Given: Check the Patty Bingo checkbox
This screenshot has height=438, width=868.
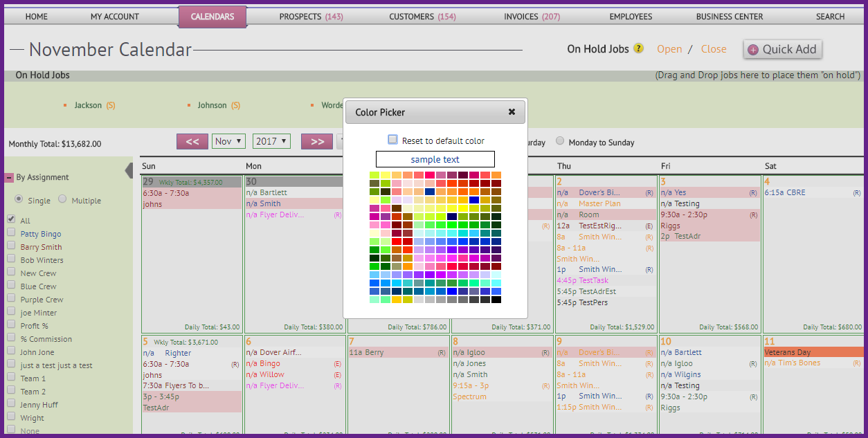Looking at the screenshot, I should coord(11,232).
